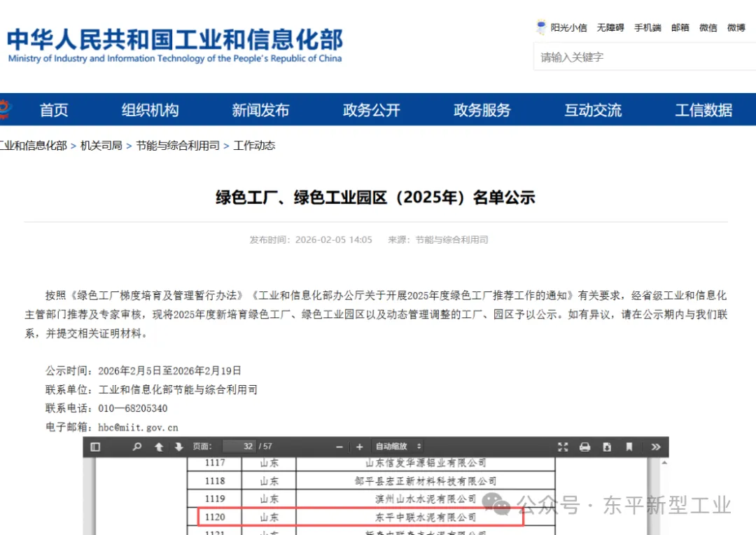The image size is (756, 535).
Task: Click 山东信发华源铝业有限公司 in table
Action: [x=426, y=463]
